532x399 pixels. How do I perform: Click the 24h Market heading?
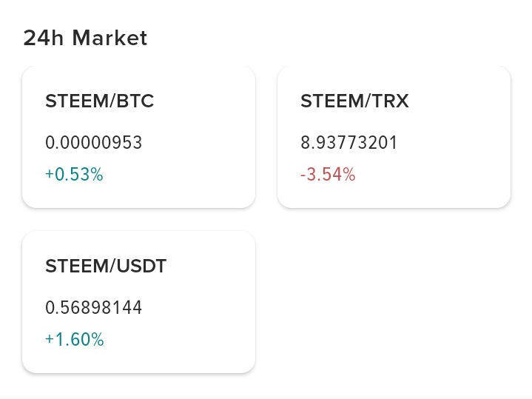(x=85, y=38)
